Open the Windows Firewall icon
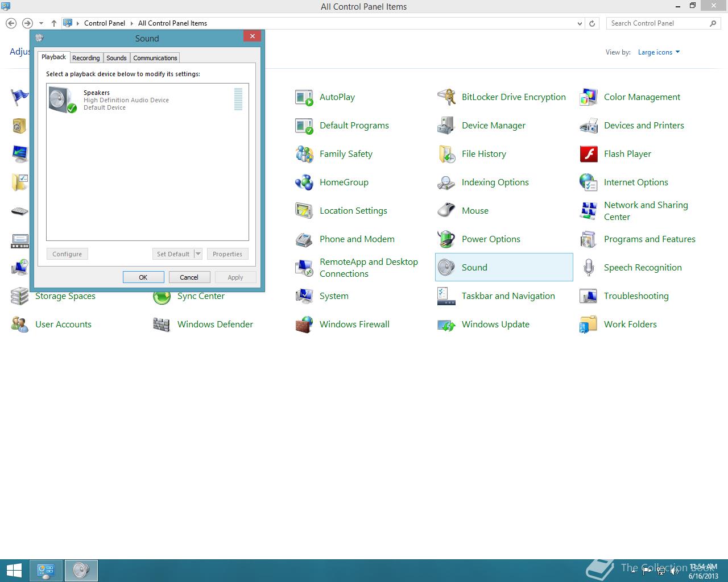Image resolution: width=728 pixels, height=582 pixels. [x=304, y=325]
